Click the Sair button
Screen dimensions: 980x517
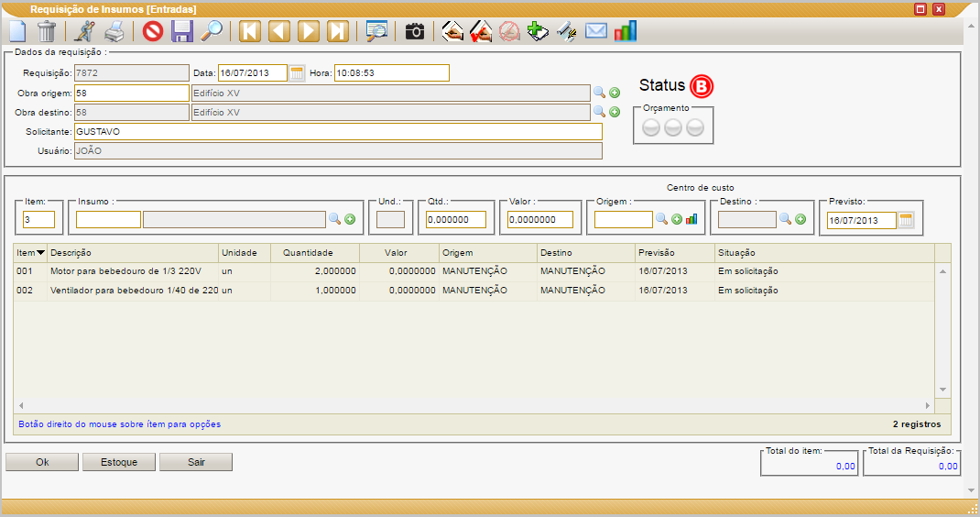[x=196, y=462]
